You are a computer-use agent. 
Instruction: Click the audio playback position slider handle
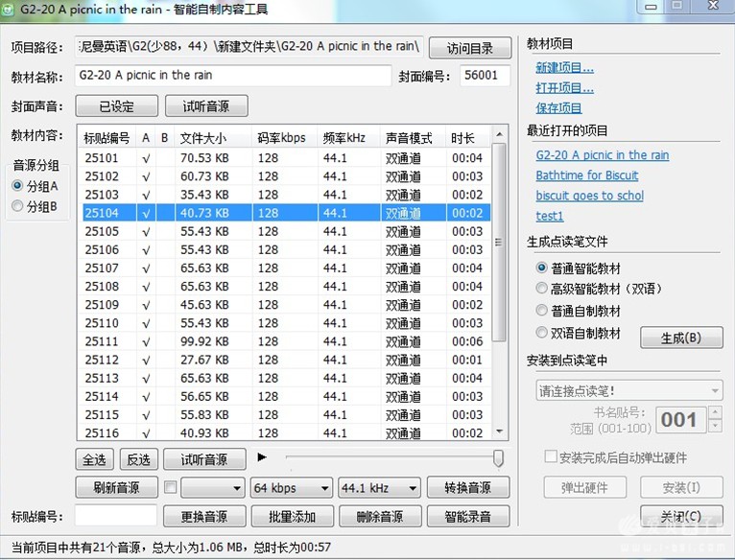coord(498,458)
